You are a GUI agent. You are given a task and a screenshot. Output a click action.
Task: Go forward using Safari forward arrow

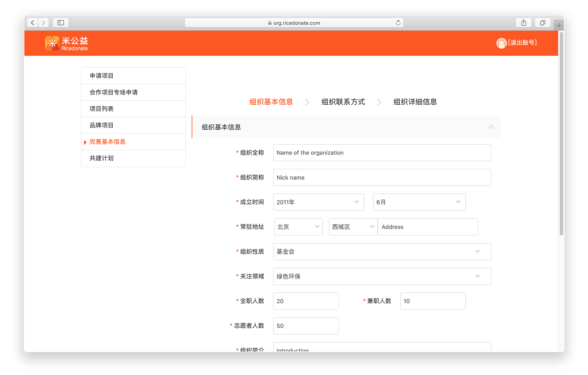[x=43, y=23]
